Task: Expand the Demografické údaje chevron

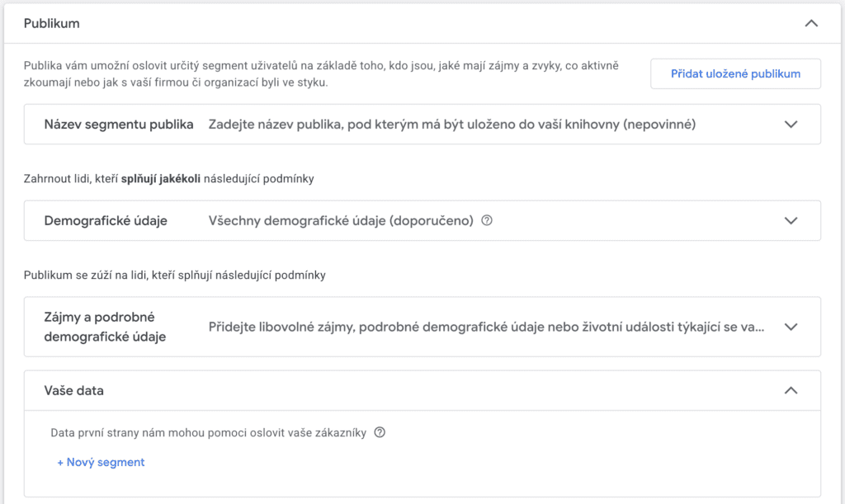Action: click(791, 221)
